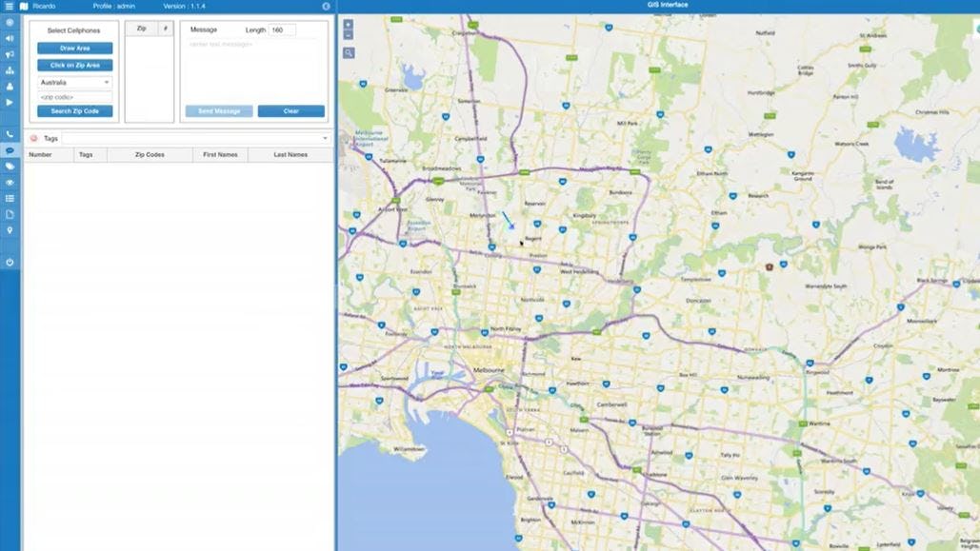Open the Australia country dropdown
980x551 pixels.
[x=73, y=82]
